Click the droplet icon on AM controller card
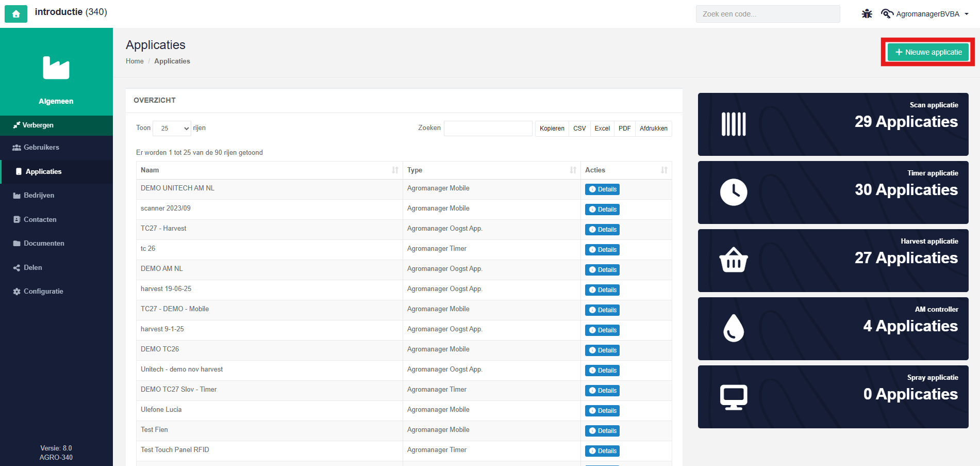 (x=734, y=328)
